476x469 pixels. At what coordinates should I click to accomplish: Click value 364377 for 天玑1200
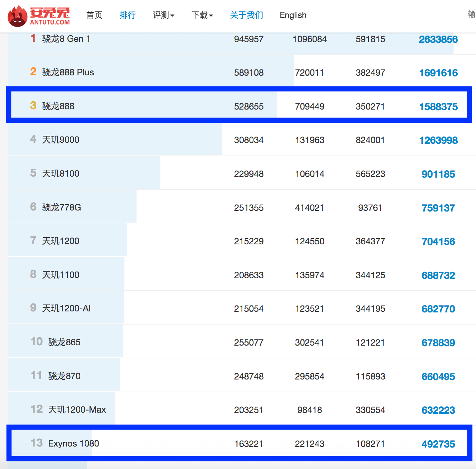click(x=371, y=241)
